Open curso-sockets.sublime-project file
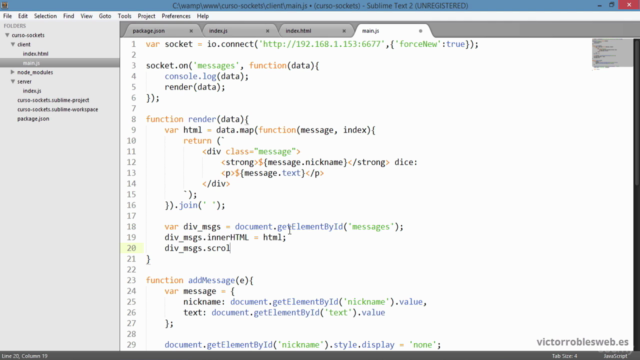Screen dimensions: 640x360 53,100
